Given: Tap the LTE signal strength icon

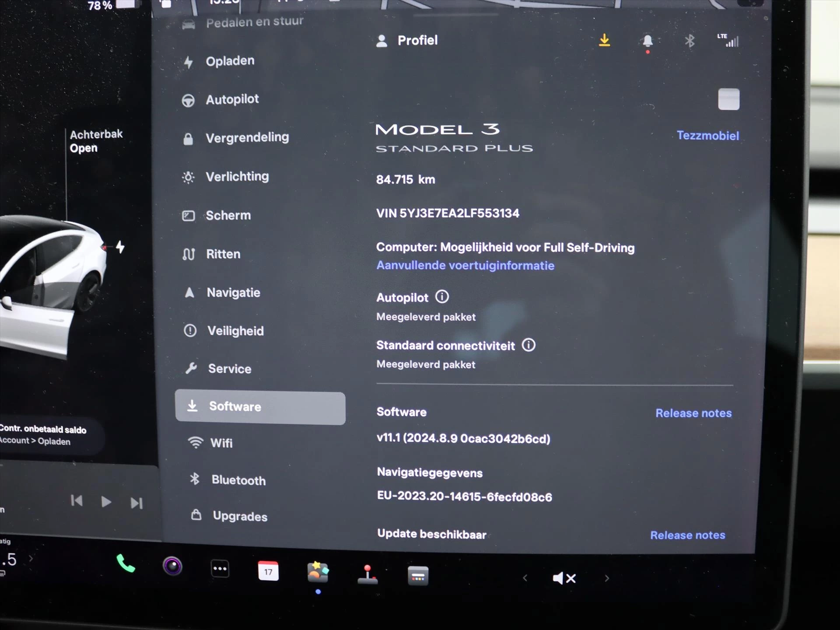Looking at the screenshot, I should pyautogui.click(x=728, y=40).
